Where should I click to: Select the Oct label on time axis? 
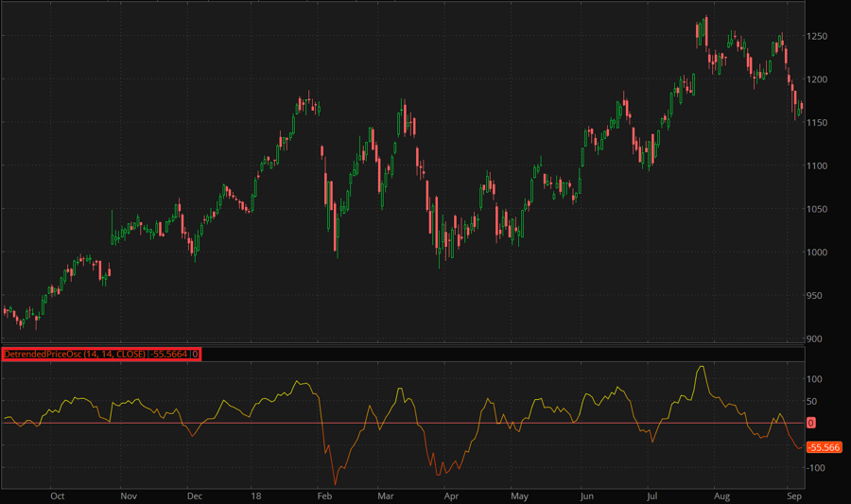click(x=57, y=495)
